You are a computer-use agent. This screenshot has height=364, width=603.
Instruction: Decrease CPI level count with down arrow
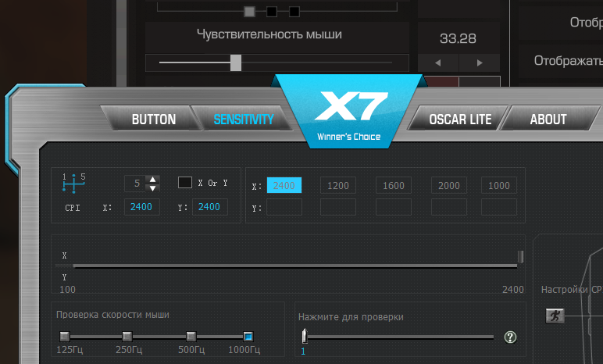152,188
